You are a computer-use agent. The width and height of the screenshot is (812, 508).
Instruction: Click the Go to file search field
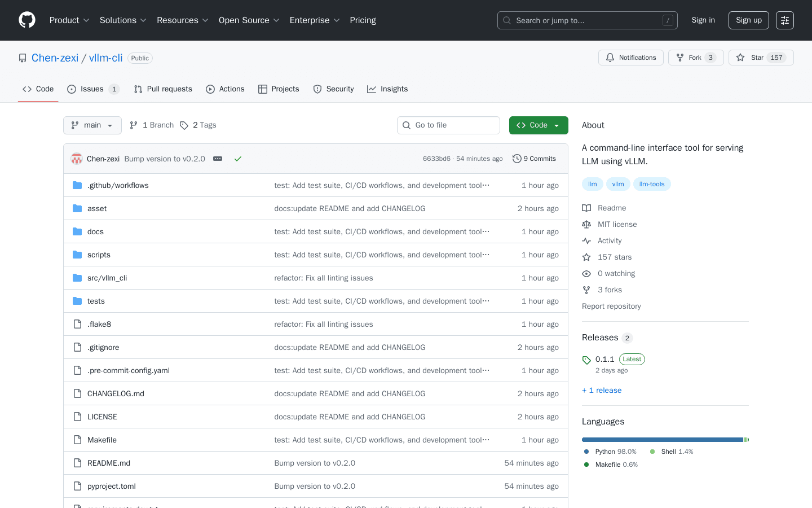click(x=448, y=125)
